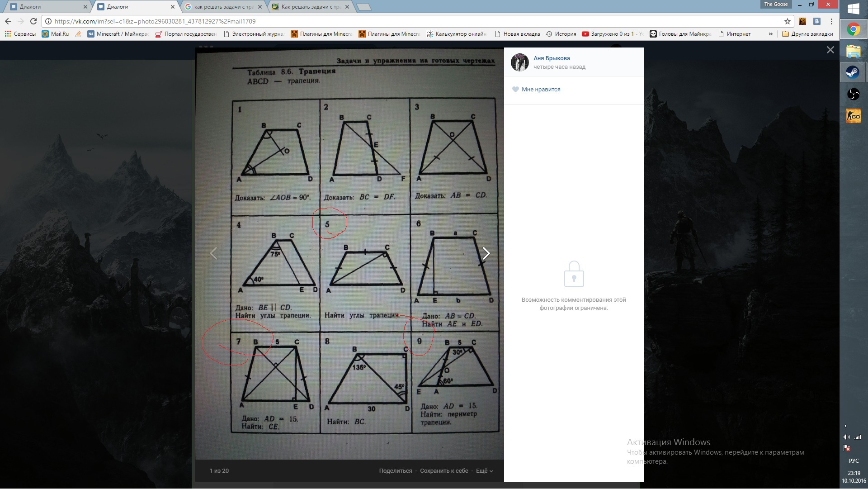The height and width of the screenshot is (489, 868).
Task: Open the Интернет bookmark
Action: click(x=734, y=34)
